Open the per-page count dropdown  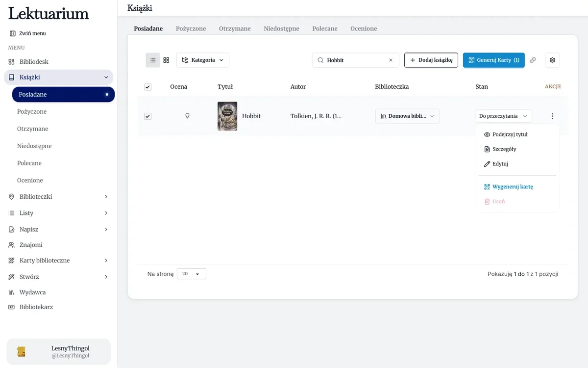pyautogui.click(x=192, y=274)
